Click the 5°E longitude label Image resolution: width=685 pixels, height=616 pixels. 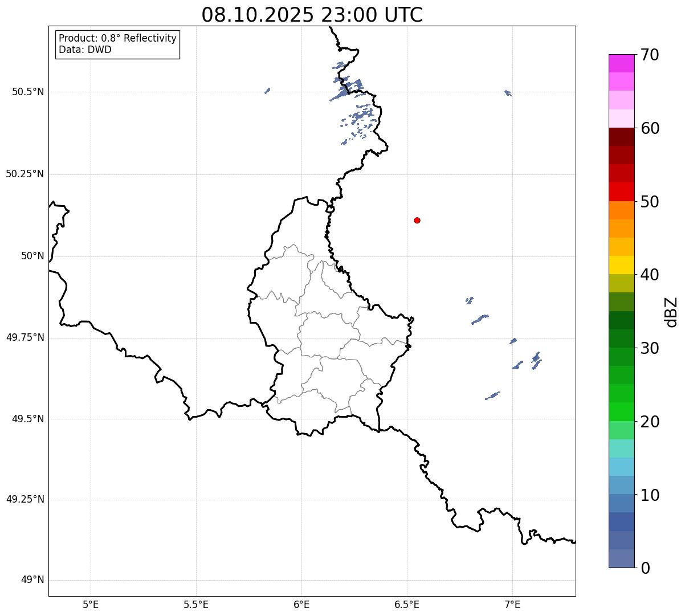[91, 604]
